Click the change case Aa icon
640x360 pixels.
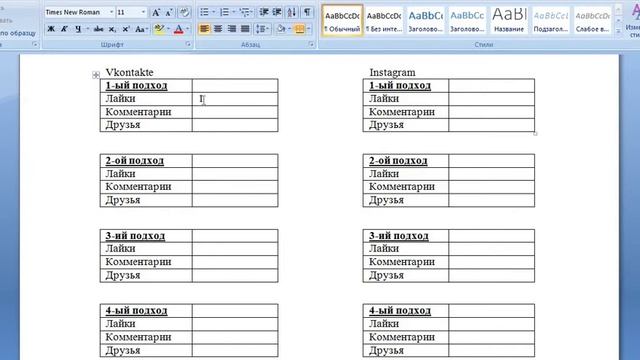(x=140, y=29)
